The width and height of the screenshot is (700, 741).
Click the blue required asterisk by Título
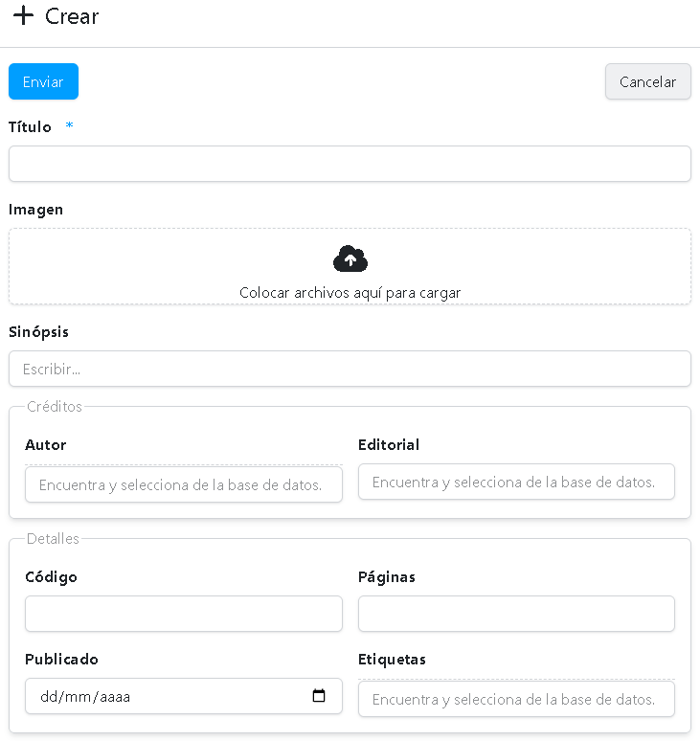coord(70,124)
